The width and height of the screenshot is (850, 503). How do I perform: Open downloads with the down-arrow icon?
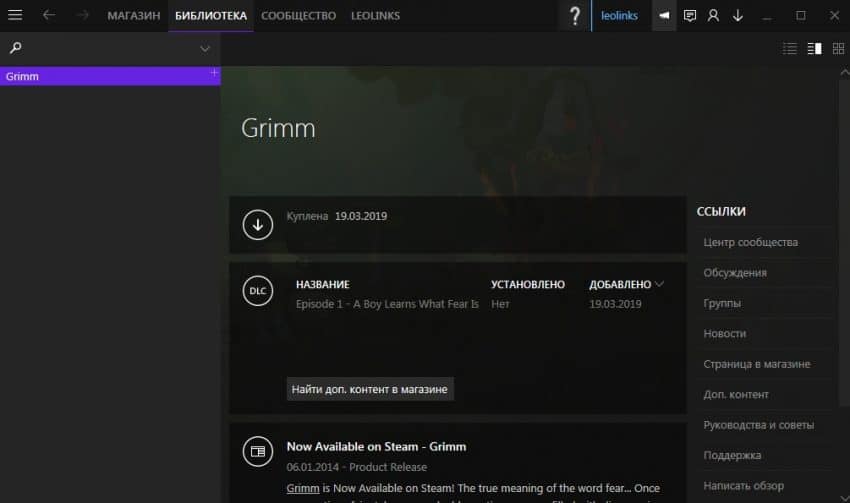click(x=738, y=16)
